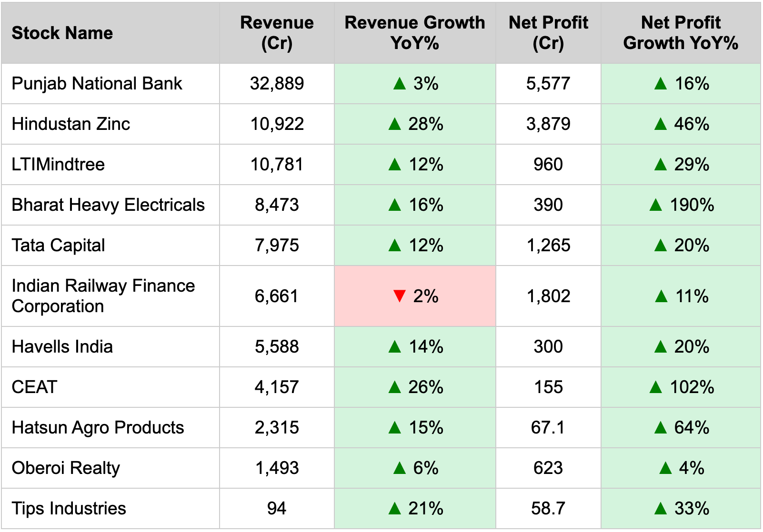763x532 pixels.
Task: Click Hindustan Zinc 46% profit growth
Action: (x=681, y=124)
